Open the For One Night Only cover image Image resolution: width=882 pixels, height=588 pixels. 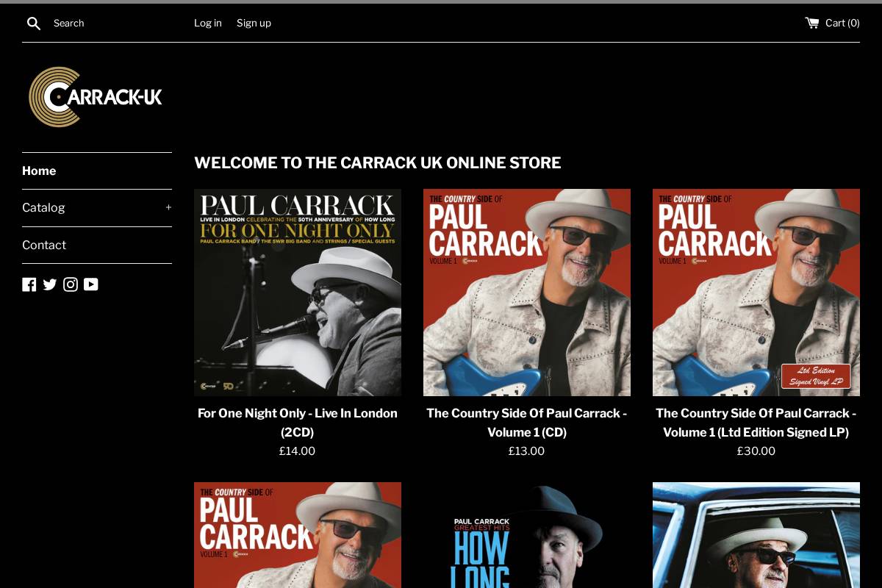point(297,292)
